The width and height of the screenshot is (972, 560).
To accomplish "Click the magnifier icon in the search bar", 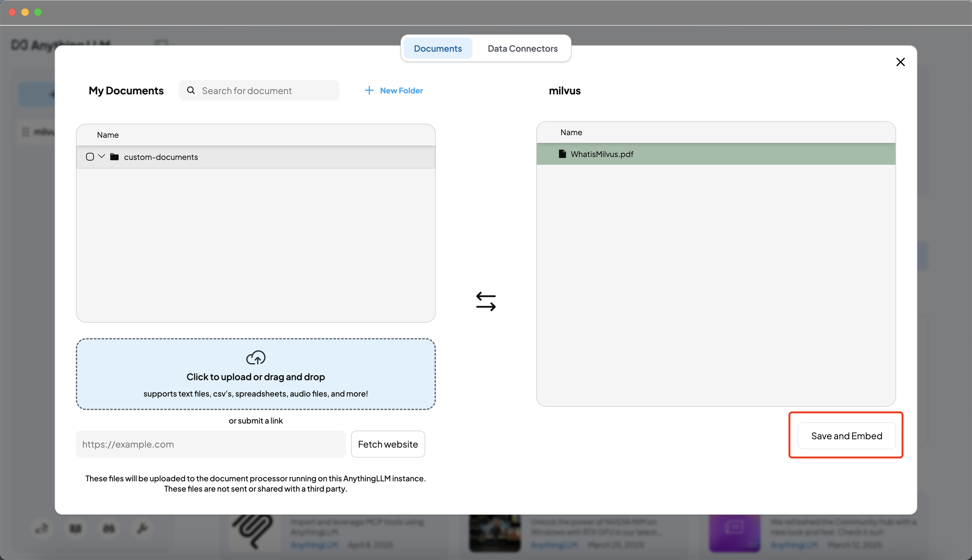I will coord(191,90).
